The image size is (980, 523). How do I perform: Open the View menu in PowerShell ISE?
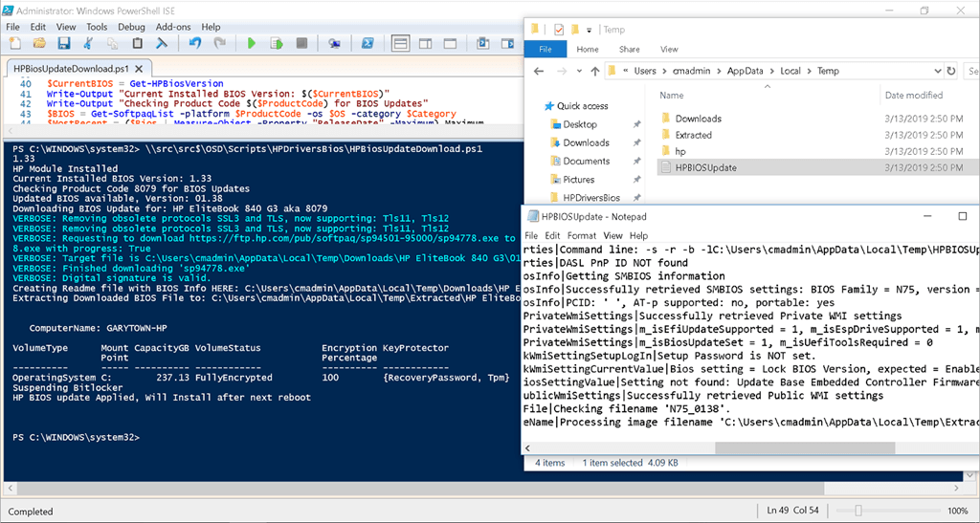click(66, 27)
